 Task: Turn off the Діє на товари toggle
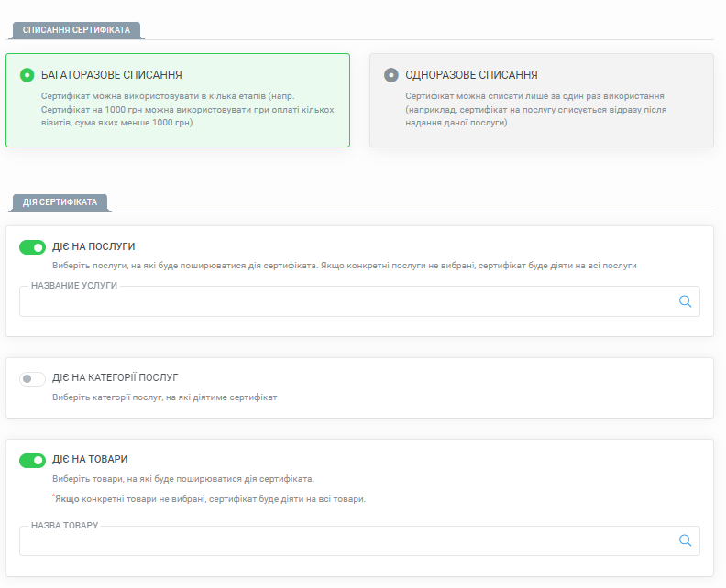click(x=32, y=461)
